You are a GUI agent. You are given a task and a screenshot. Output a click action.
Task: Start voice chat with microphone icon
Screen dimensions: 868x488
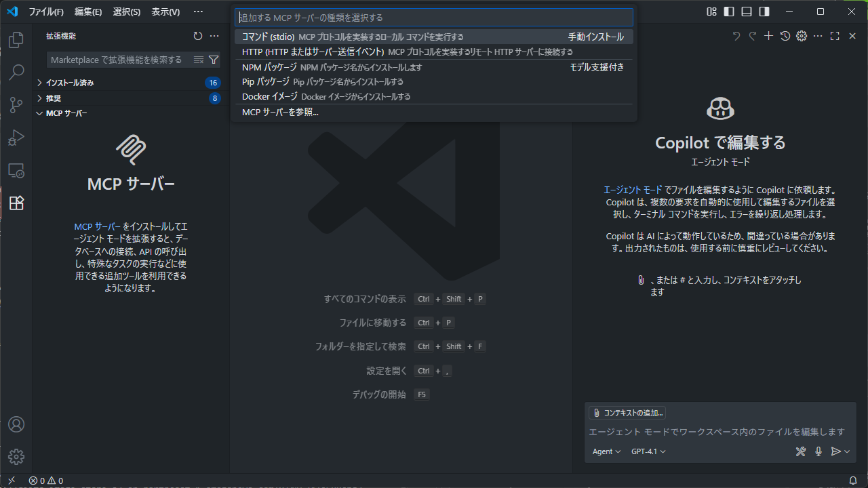[818, 451]
